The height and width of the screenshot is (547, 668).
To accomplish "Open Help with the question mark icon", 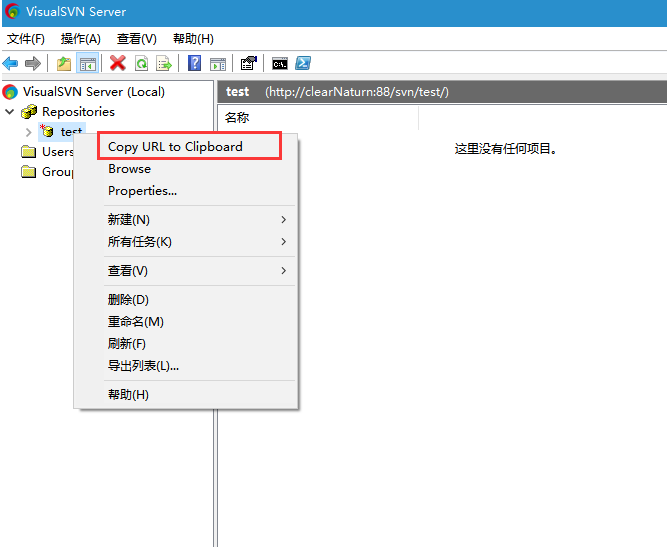I will pyautogui.click(x=194, y=63).
